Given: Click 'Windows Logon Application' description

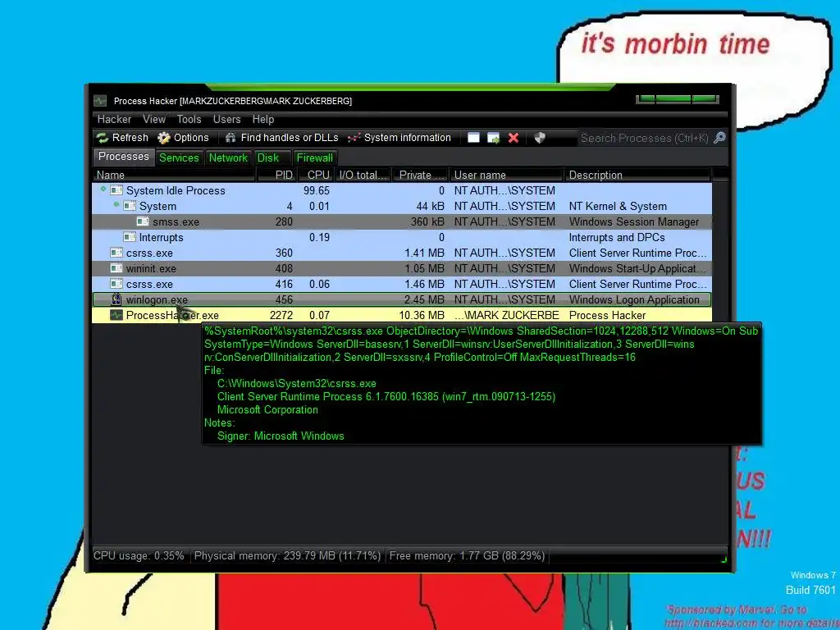Looking at the screenshot, I should [x=634, y=300].
